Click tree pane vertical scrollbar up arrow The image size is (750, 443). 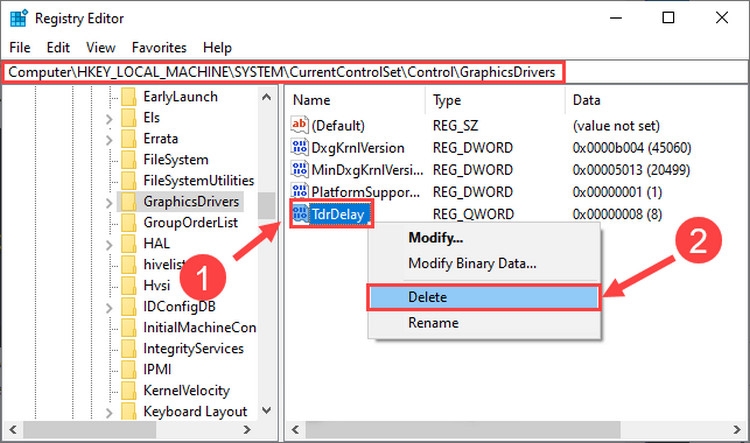pyautogui.click(x=267, y=97)
